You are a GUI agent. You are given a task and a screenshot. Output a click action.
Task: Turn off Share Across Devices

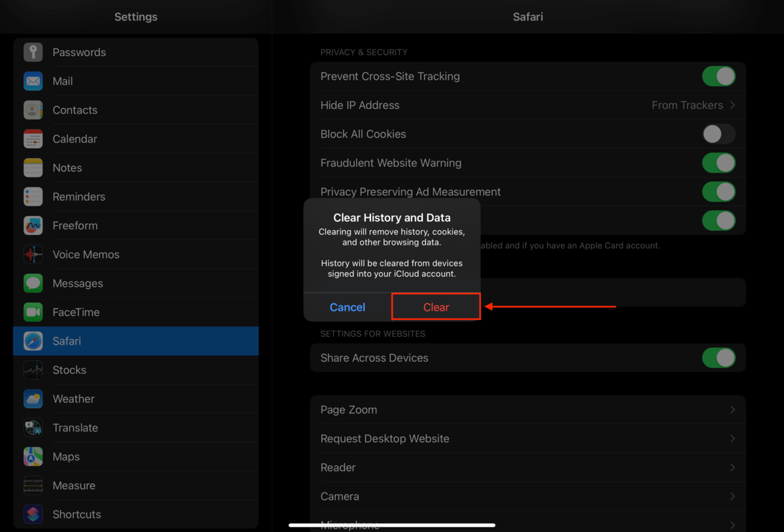pyautogui.click(x=718, y=358)
